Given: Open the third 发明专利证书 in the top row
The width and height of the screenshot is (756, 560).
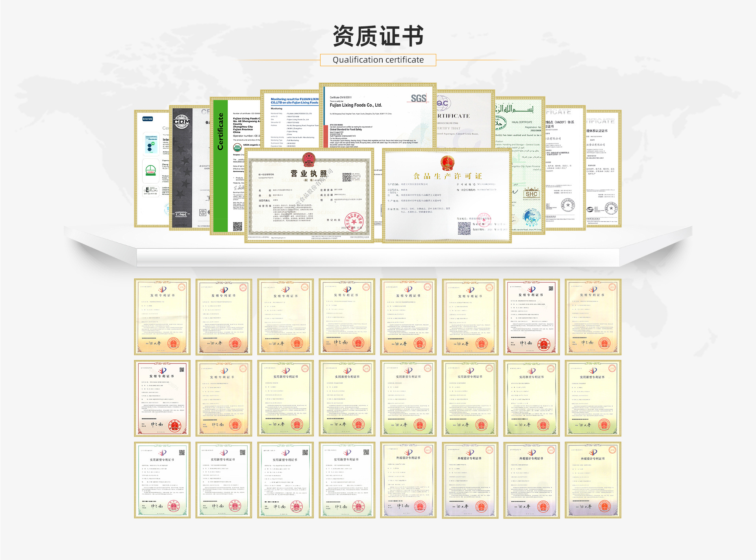Looking at the screenshot, I should click(285, 317).
